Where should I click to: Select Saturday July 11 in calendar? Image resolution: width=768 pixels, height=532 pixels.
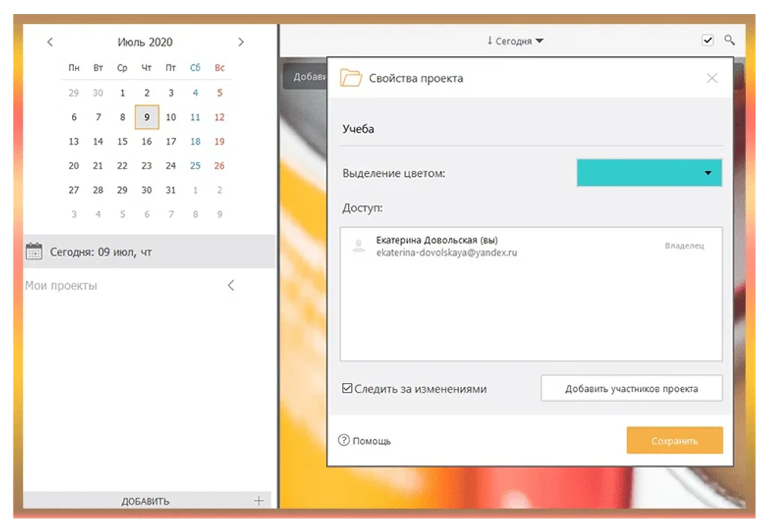195,118
